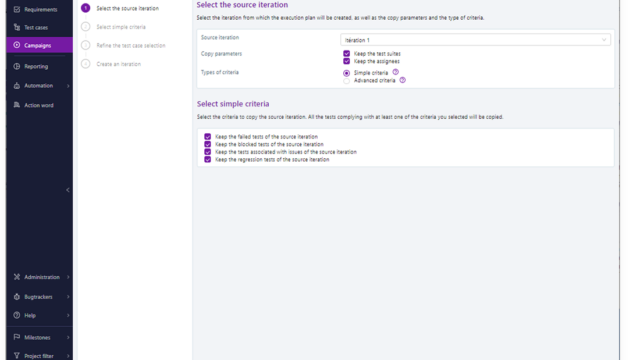Click the Bugtrackers bug icon
Screen dimensions: 640x360
click(x=17, y=297)
